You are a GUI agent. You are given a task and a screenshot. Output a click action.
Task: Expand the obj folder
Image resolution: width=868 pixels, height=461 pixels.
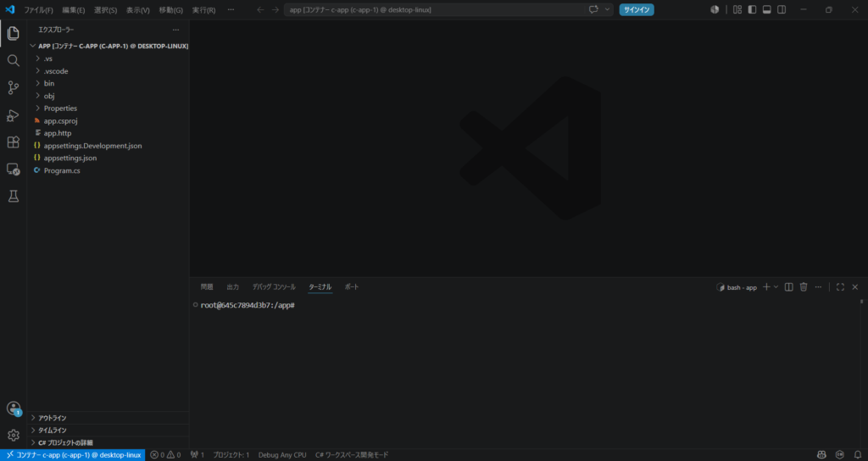coord(108,96)
